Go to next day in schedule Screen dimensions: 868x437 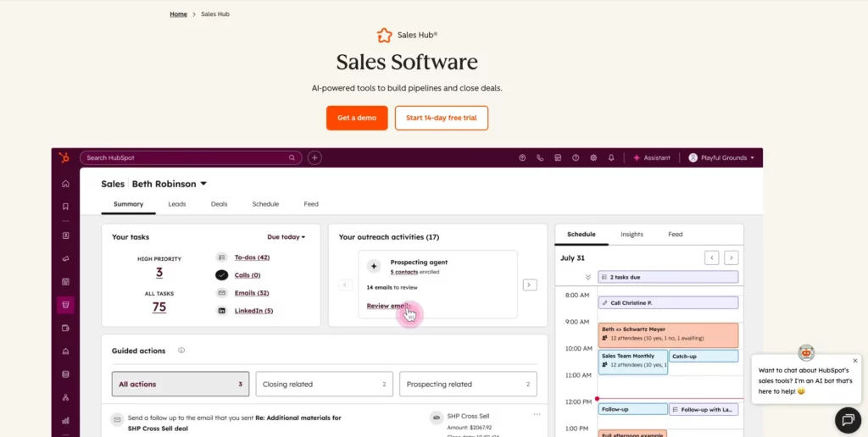point(732,257)
